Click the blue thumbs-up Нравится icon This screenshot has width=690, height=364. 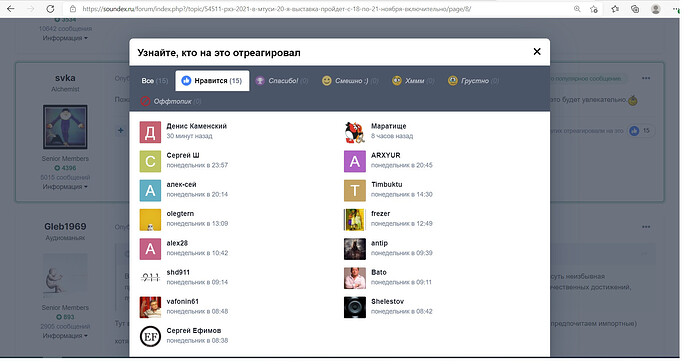point(186,81)
